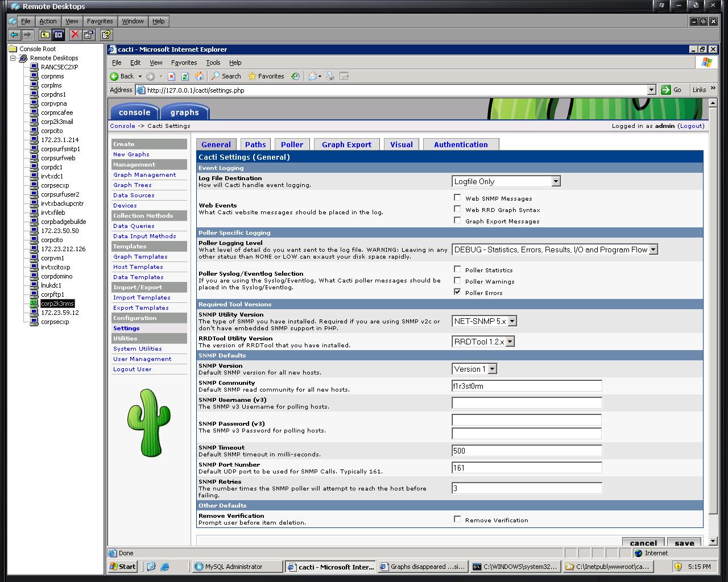The width and height of the screenshot is (728, 582).
Task: Open the graphs top tab
Action: point(185,112)
